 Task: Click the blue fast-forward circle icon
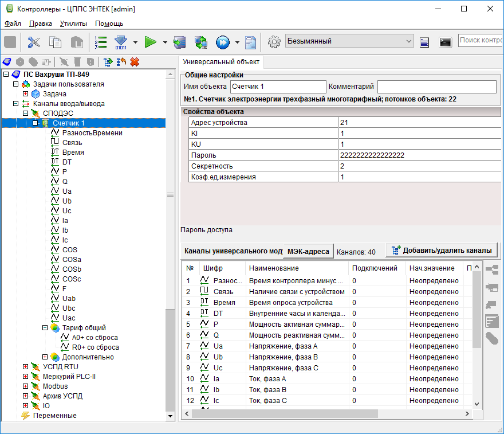point(223,42)
